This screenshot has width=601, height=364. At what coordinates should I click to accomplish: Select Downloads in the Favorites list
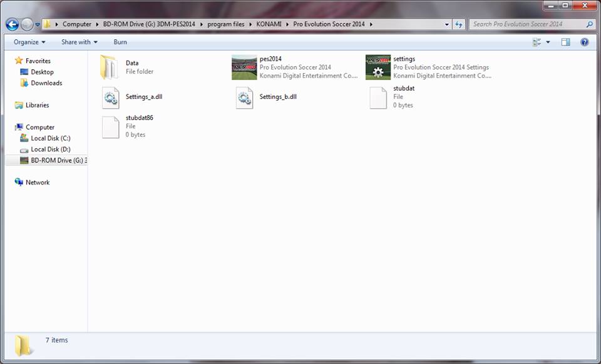tap(46, 83)
